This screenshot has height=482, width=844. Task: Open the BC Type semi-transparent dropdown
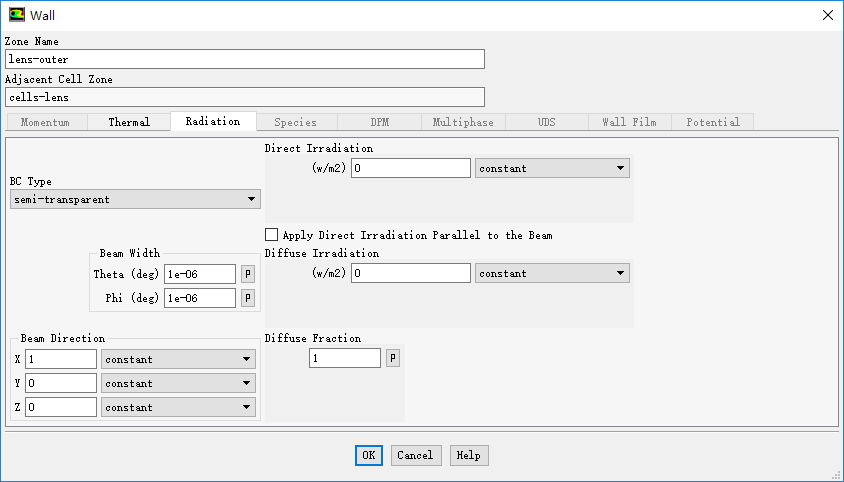(x=134, y=200)
